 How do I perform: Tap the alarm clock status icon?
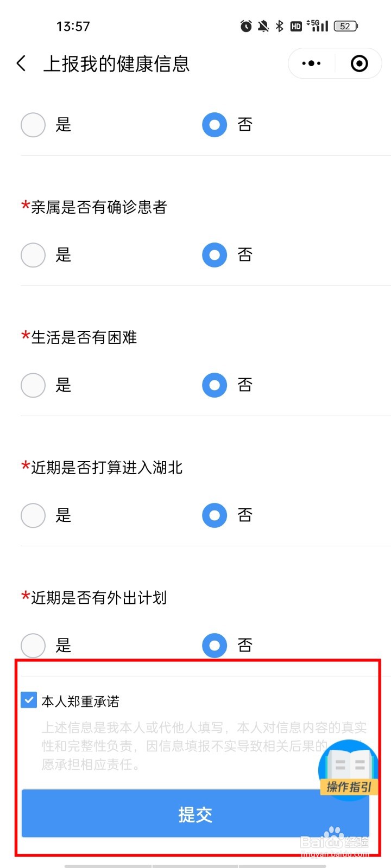tap(246, 26)
